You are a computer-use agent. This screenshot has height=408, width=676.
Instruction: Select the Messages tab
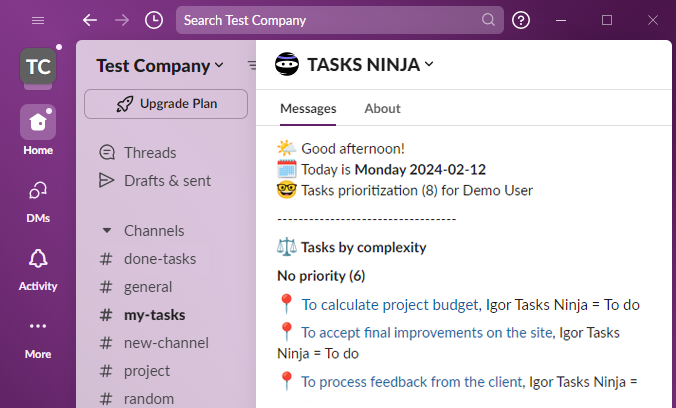tap(308, 108)
